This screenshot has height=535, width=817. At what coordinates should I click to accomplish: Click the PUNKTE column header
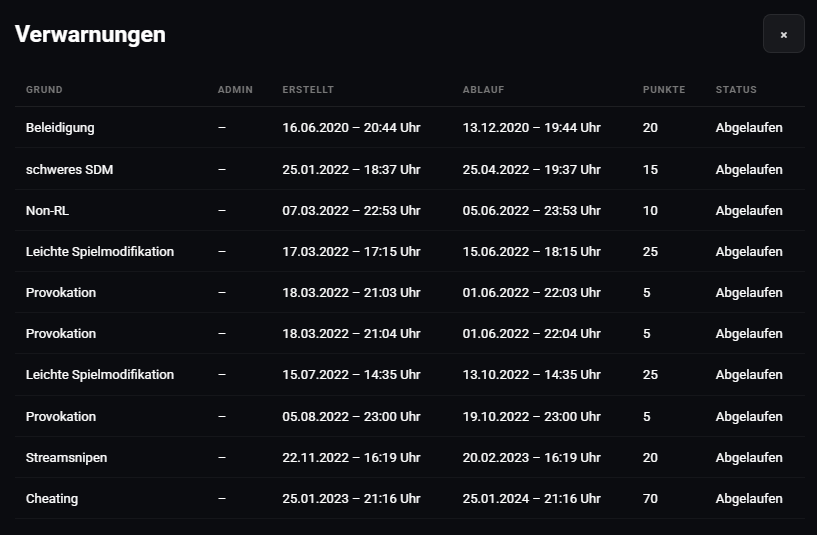[x=664, y=90]
